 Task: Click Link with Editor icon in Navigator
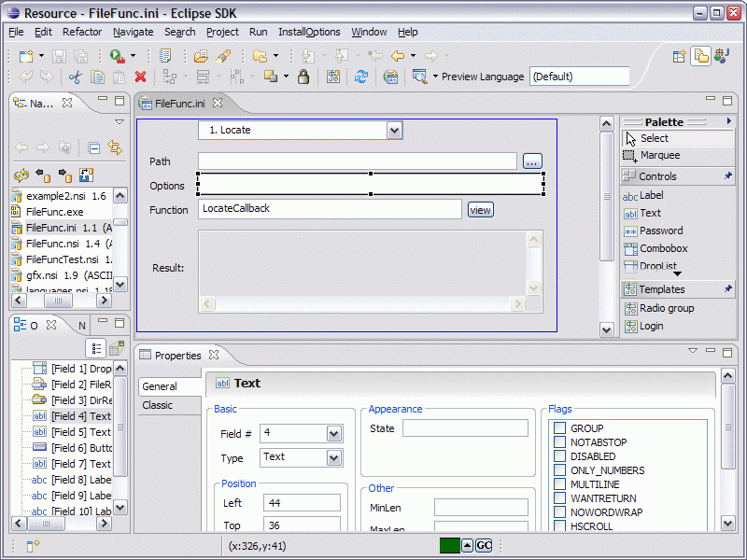click(115, 147)
